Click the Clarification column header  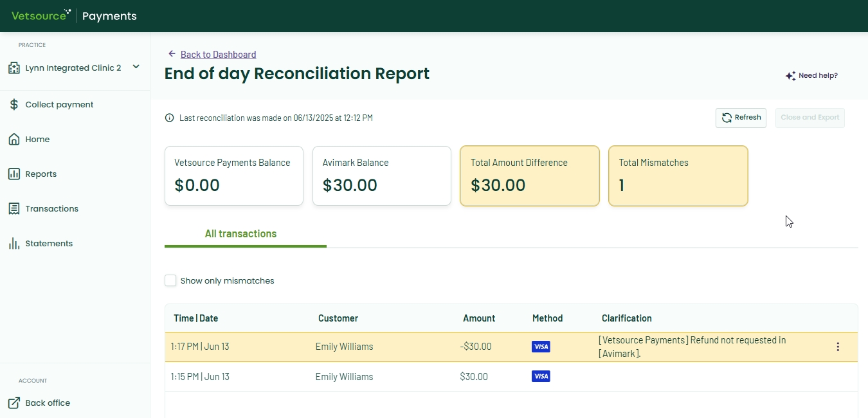pyautogui.click(x=627, y=318)
